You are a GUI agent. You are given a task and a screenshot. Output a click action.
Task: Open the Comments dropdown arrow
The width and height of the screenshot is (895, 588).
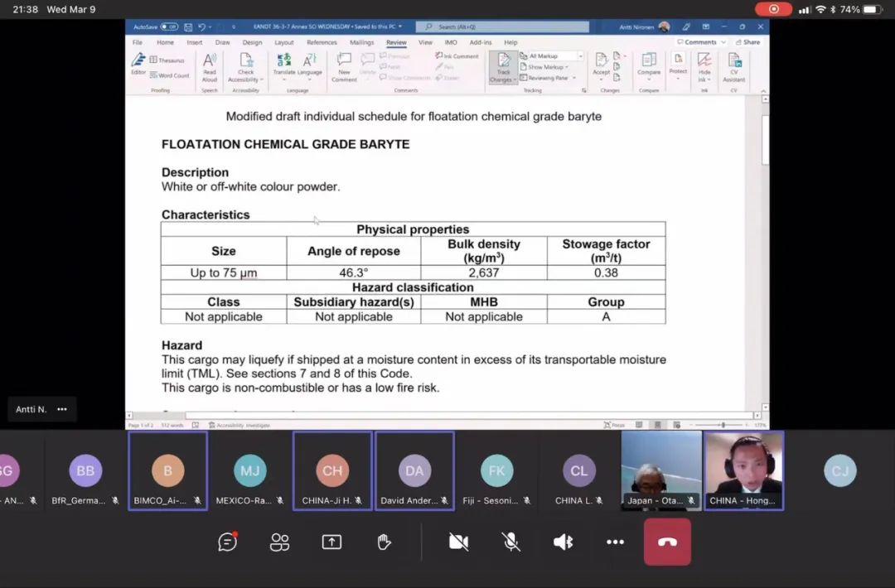click(723, 42)
